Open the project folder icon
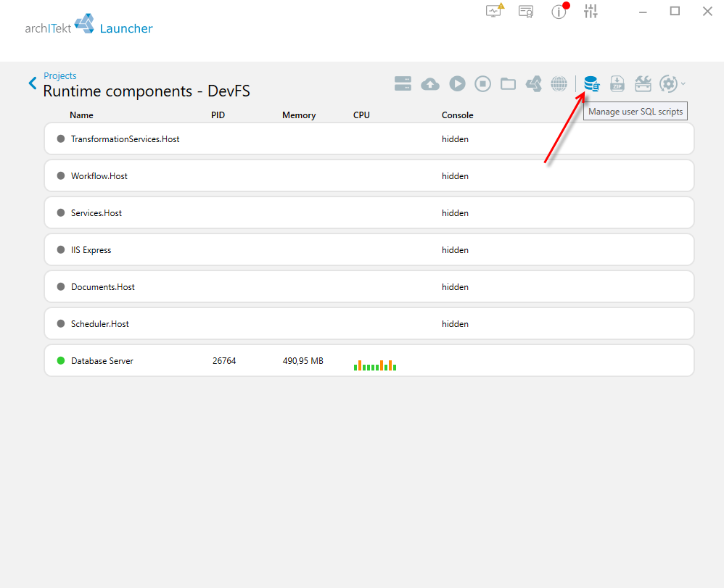 (x=508, y=83)
